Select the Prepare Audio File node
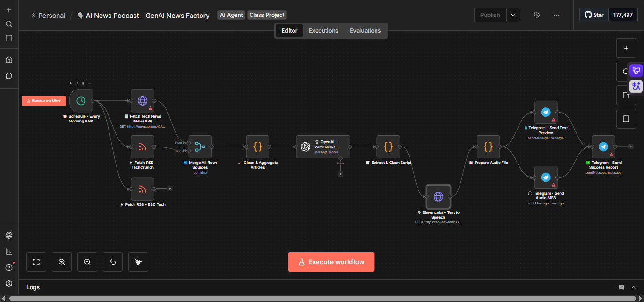Screen dimensions: 644x302 [488, 147]
